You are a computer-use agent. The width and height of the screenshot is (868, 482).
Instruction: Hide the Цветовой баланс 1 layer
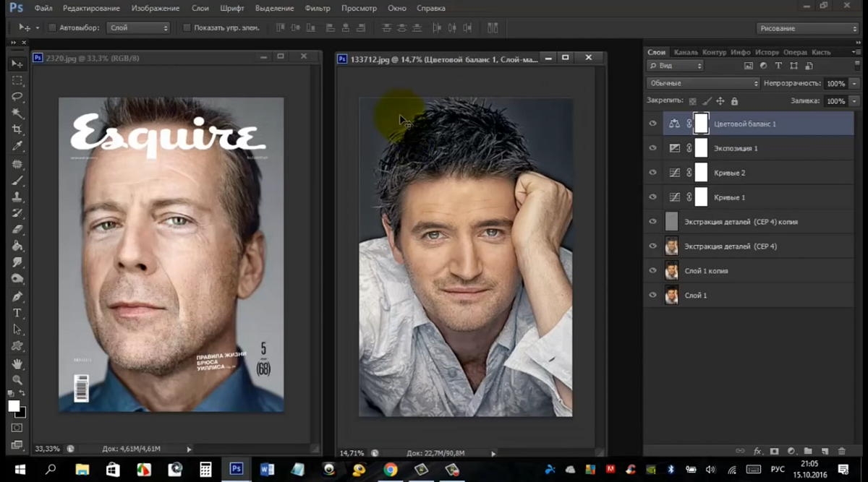[653, 124]
